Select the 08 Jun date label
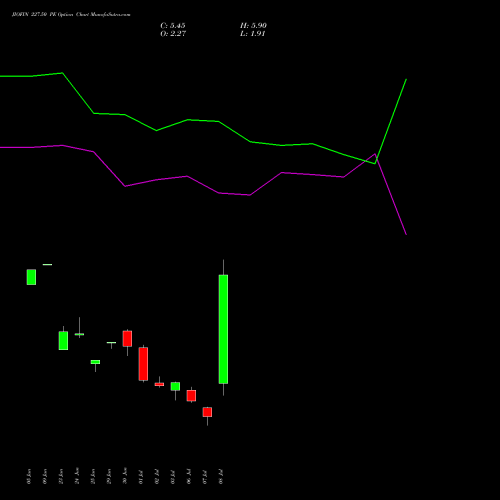 pos(29,476)
